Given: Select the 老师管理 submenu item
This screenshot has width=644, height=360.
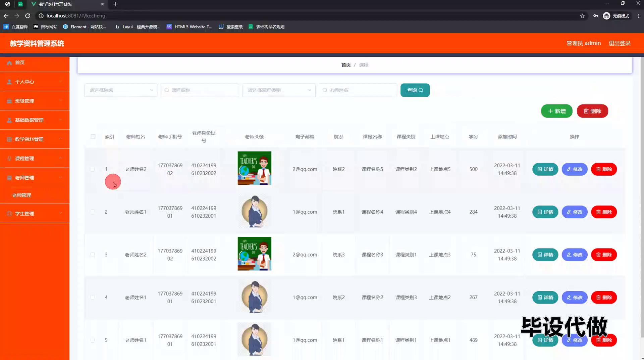Looking at the screenshot, I should point(22,195).
